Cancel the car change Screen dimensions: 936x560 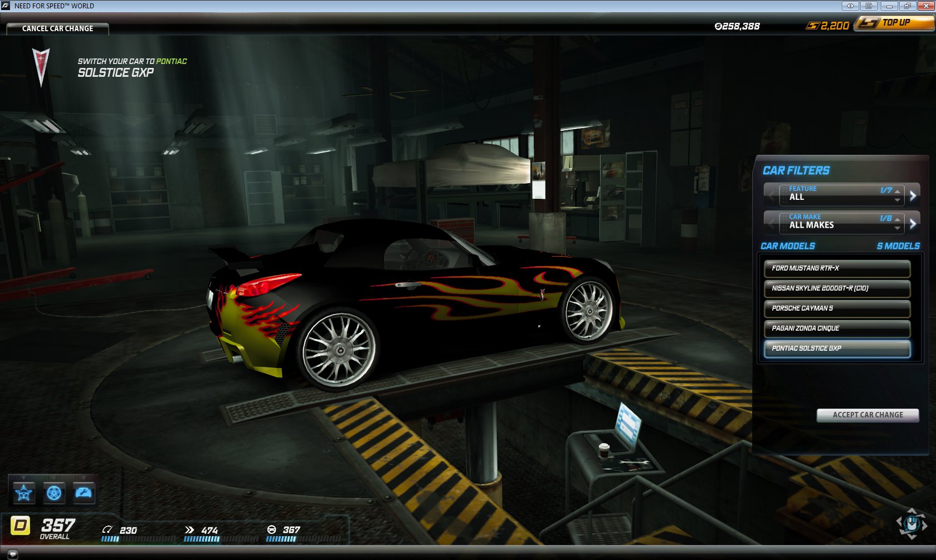coord(57,28)
